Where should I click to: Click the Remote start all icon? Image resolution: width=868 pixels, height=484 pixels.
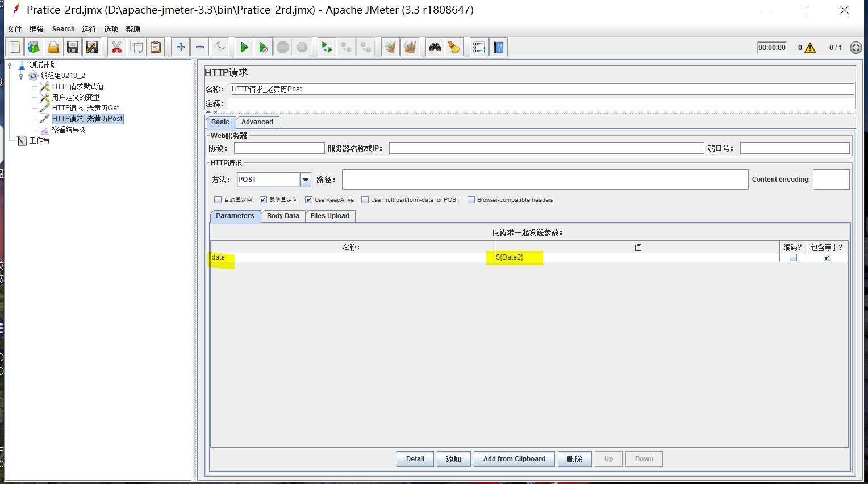coord(327,47)
